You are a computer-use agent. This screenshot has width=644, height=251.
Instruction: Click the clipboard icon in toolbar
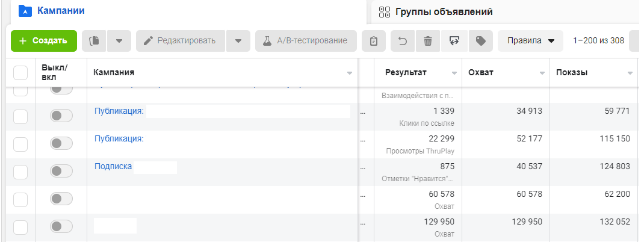tap(374, 41)
